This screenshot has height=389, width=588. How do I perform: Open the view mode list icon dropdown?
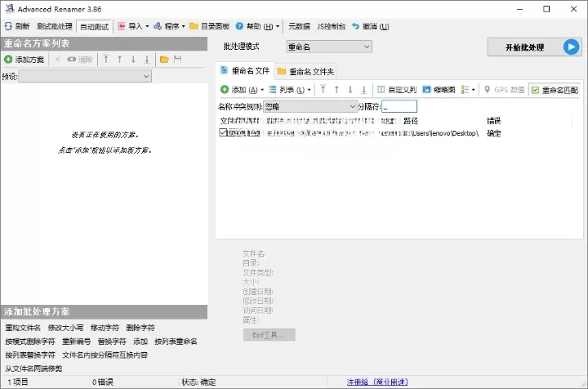(x=468, y=89)
